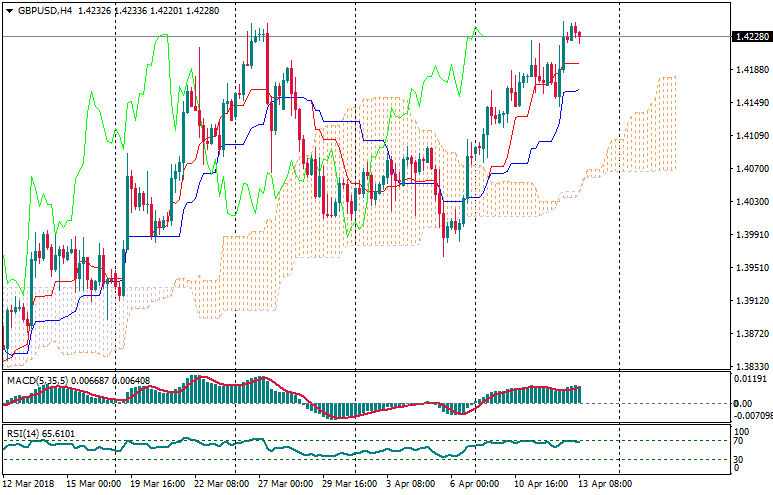Click the RSI 70 level axis label
This screenshot has width=773, height=495.
coord(738,441)
